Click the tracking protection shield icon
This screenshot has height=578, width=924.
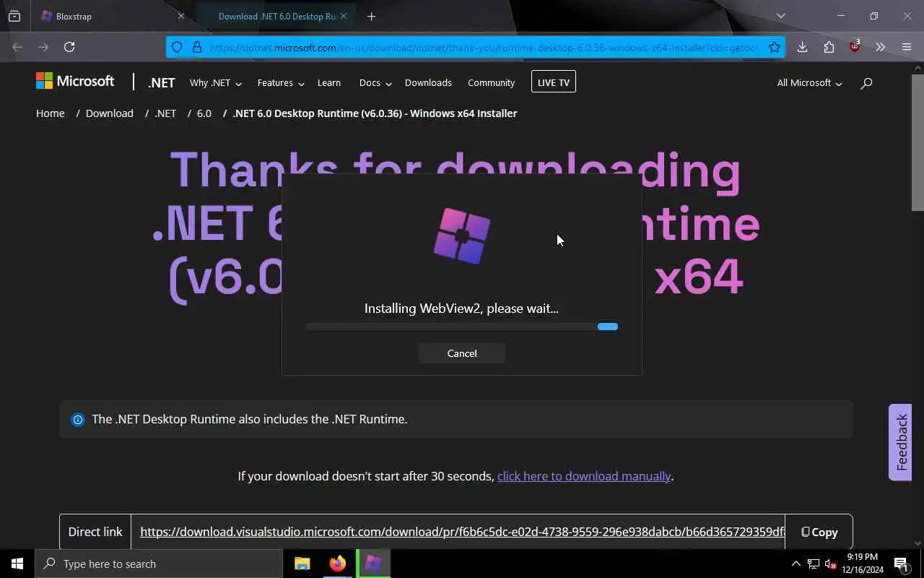177,48
